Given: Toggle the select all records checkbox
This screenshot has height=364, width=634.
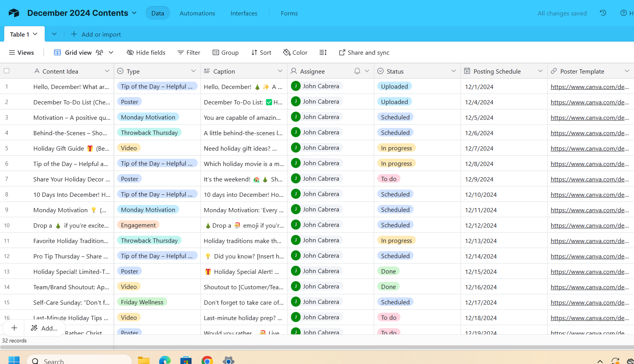Looking at the screenshot, I should pos(7,71).
